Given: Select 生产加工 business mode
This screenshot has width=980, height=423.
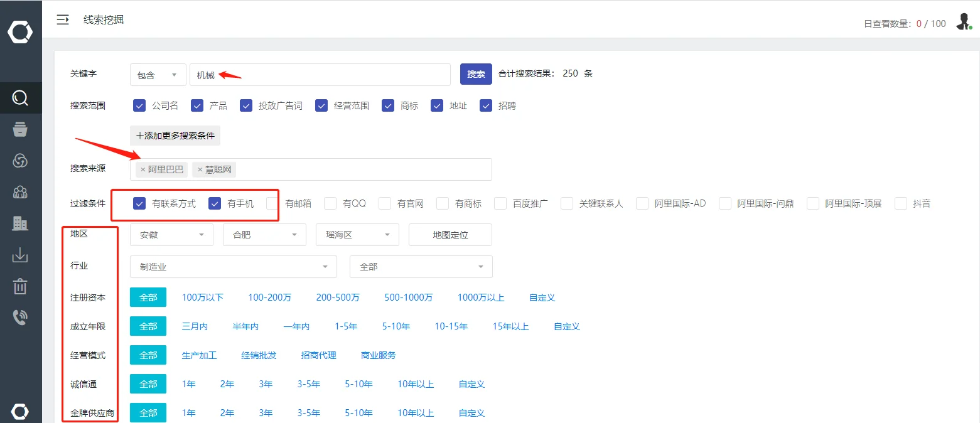Looking at the screenshot, I should (200, 355).
